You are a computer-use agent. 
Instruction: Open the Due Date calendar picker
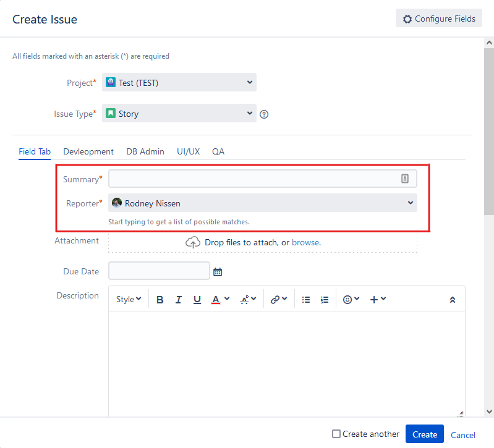(x=218, y=271)
